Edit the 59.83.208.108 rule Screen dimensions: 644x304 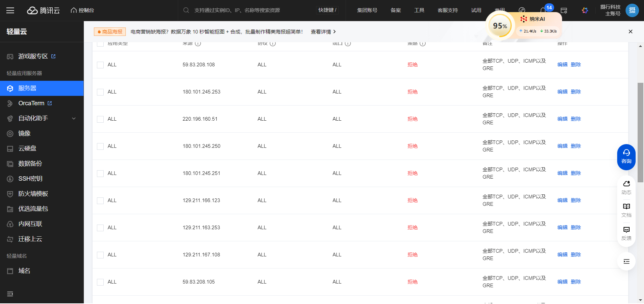[x=562, y=65]
